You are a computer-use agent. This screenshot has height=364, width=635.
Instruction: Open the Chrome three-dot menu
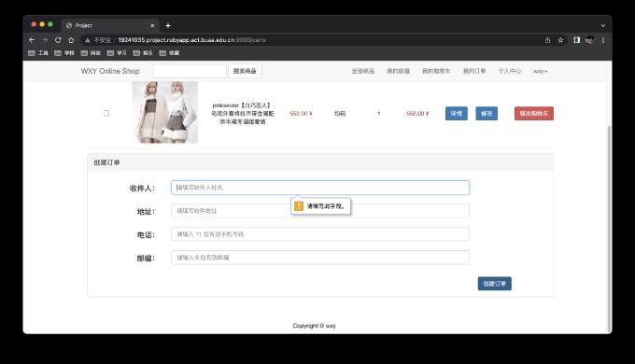[x=603, y=40]
